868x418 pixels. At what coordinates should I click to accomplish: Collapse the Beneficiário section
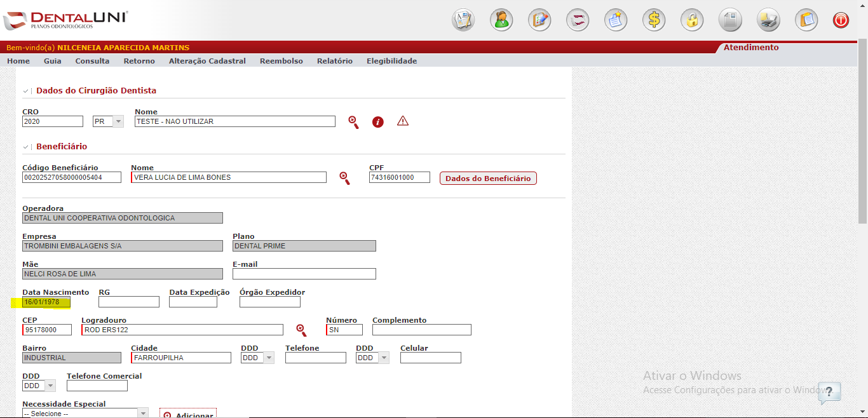(25, 147)
